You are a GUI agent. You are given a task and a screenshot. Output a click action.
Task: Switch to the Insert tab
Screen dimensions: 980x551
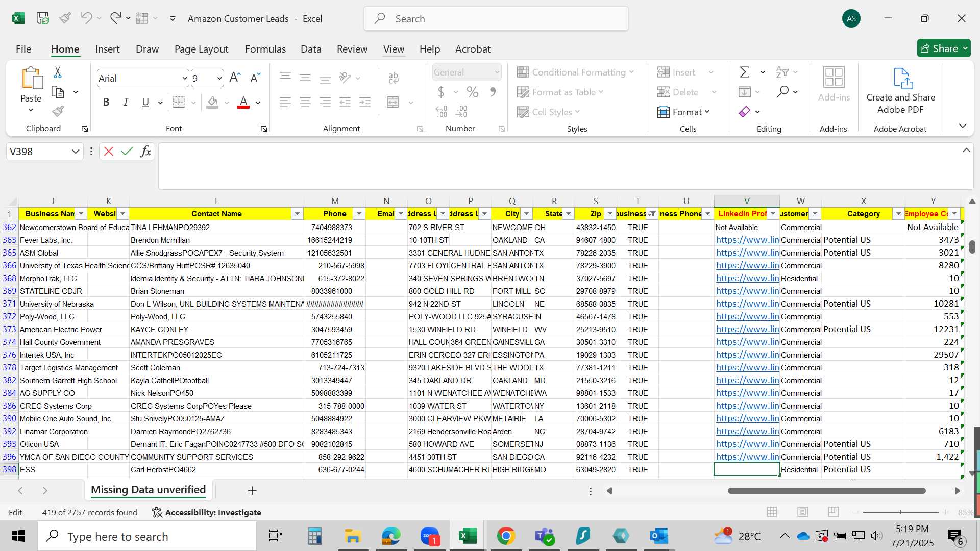(x=107, y=49)
